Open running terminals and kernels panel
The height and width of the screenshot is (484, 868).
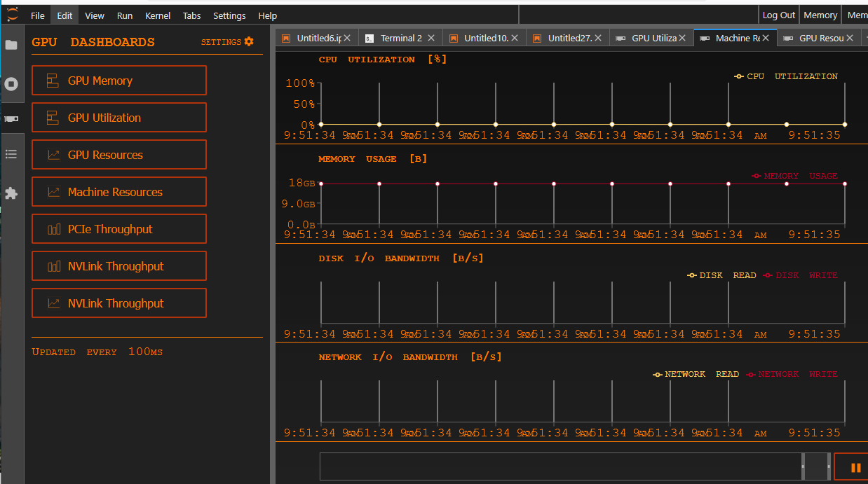[11, 84]
